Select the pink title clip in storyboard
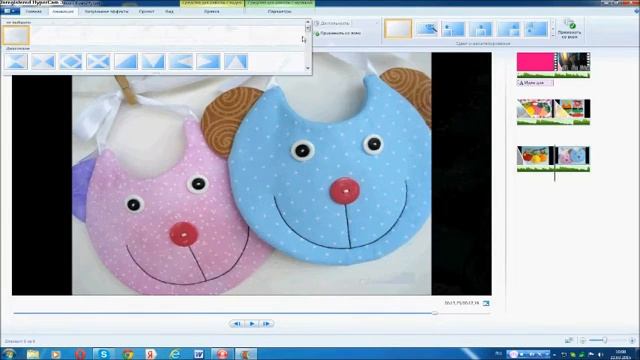The height and width of the screenshot is (360, 640). click(535, 62)
